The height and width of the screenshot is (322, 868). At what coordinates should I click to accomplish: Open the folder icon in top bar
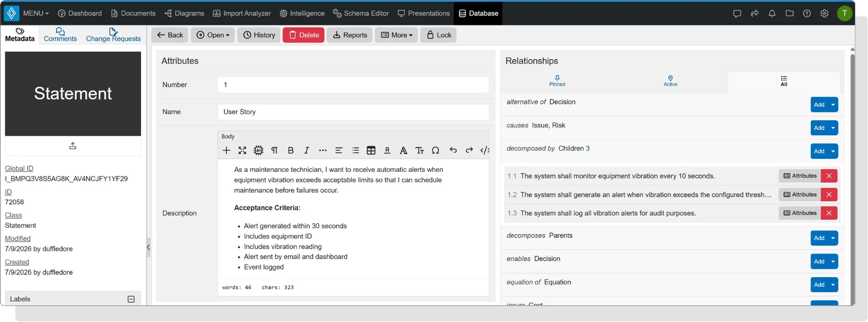click(789, 14)
